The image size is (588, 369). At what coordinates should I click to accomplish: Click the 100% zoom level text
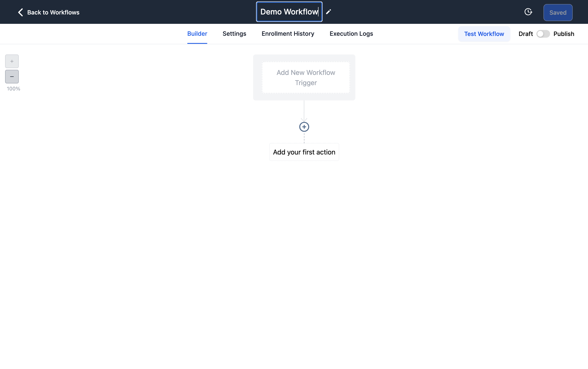click(13, 89)
